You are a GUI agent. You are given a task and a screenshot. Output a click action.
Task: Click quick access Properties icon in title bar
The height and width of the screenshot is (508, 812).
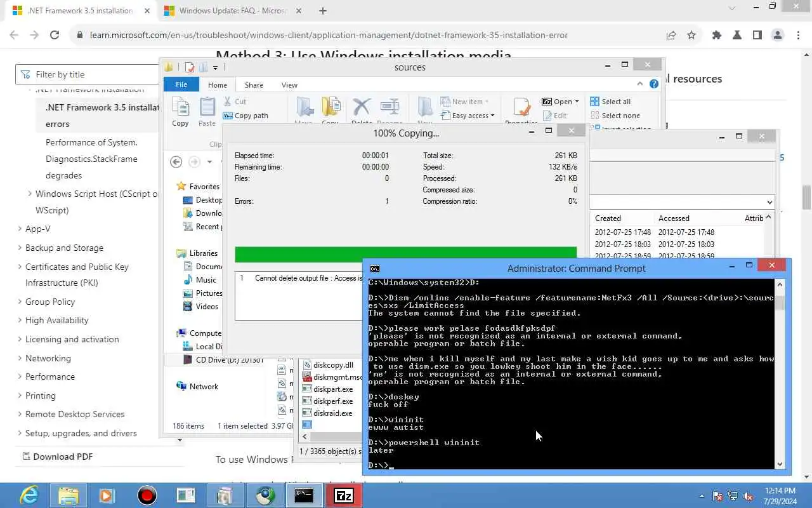(x=189, y=67)
